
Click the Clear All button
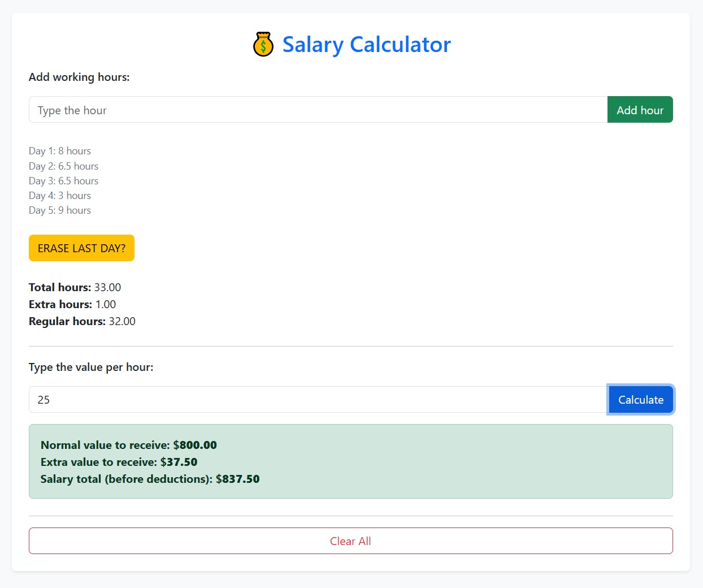350,541
